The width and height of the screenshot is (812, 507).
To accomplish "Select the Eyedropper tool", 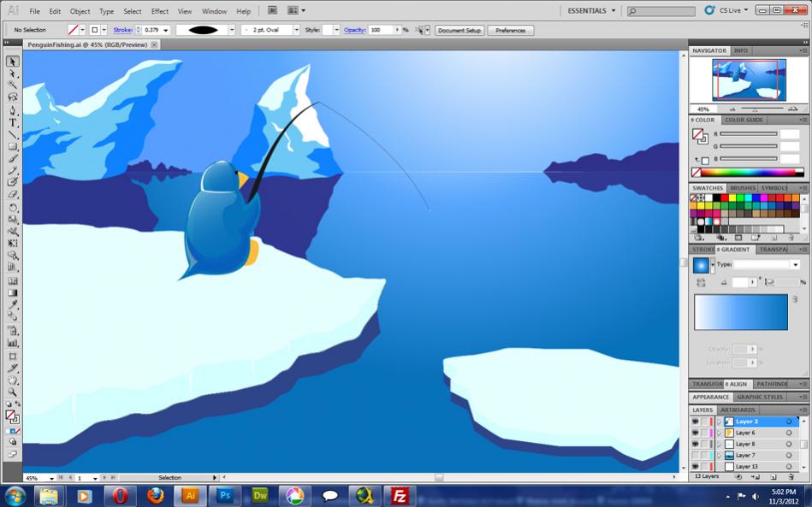I will coord(13,304).
